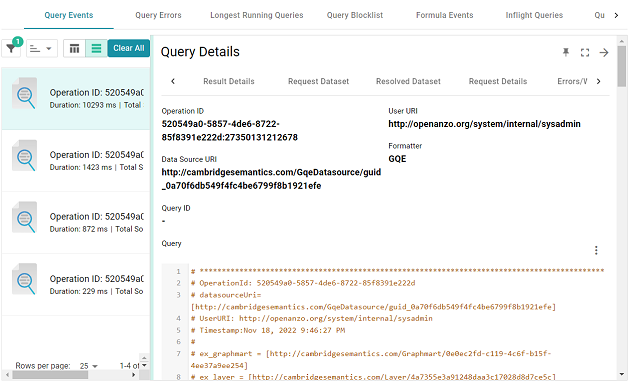Open the query editor three-dot menu

(x=596, y=251)
